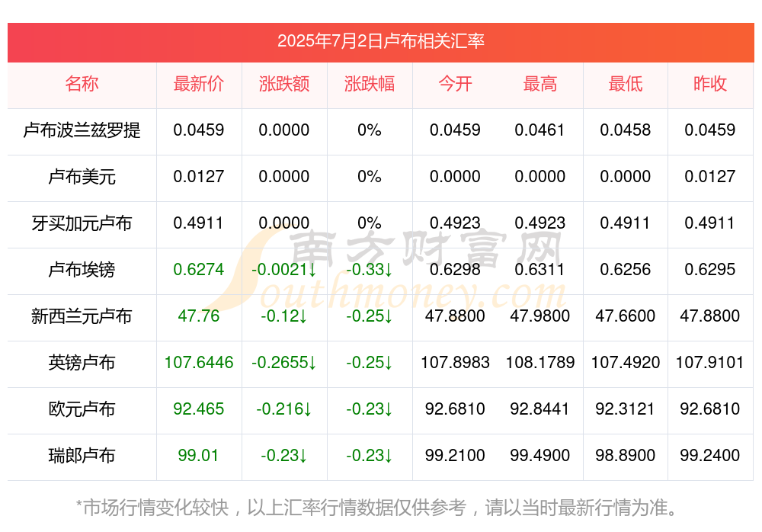Click change amount -0.216↓ in 欧元卢布 row
Image resolution: width=762 pixels, height=532 pixels.
283,409
